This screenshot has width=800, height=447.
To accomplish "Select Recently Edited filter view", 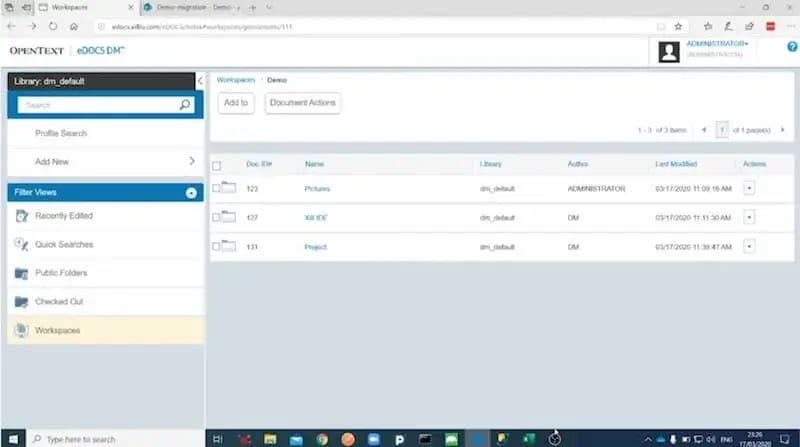I will coord(106,216).
